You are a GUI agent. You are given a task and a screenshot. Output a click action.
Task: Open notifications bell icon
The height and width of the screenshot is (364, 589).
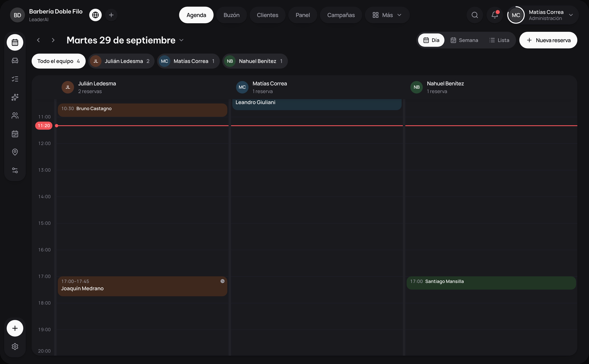coord(495,15)
